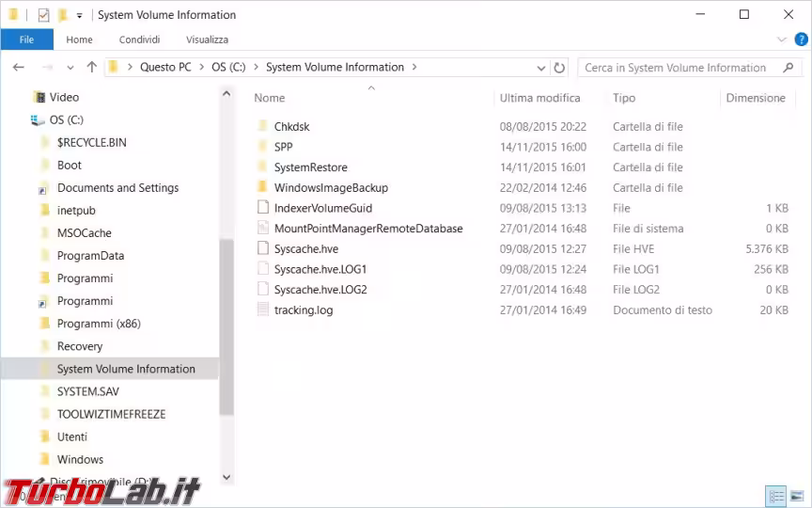Select the MountPointManagerRemoteDatabase file icon
Image resolution: width=812 pixels, height=508 pixels.
pos(263,228)
